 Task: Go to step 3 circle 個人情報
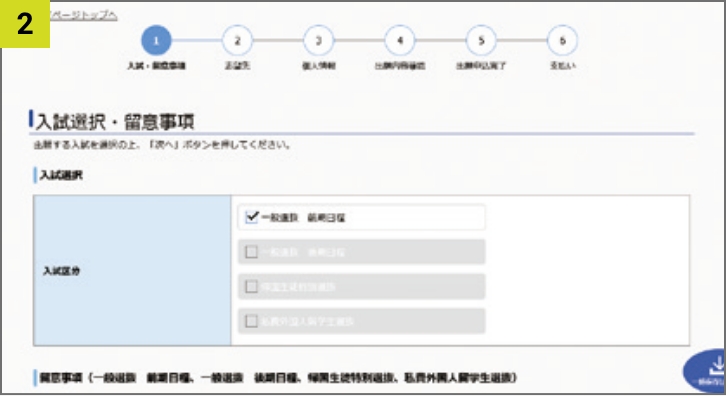pyautogui.click(x=319, y=41)
